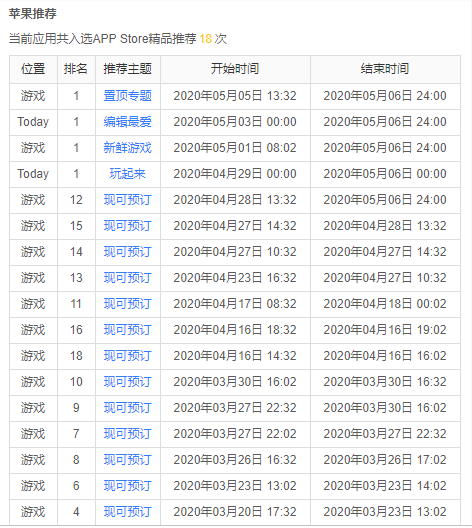
Task: Open the 新鲜游戏 theme link
Action: (128, 148)
